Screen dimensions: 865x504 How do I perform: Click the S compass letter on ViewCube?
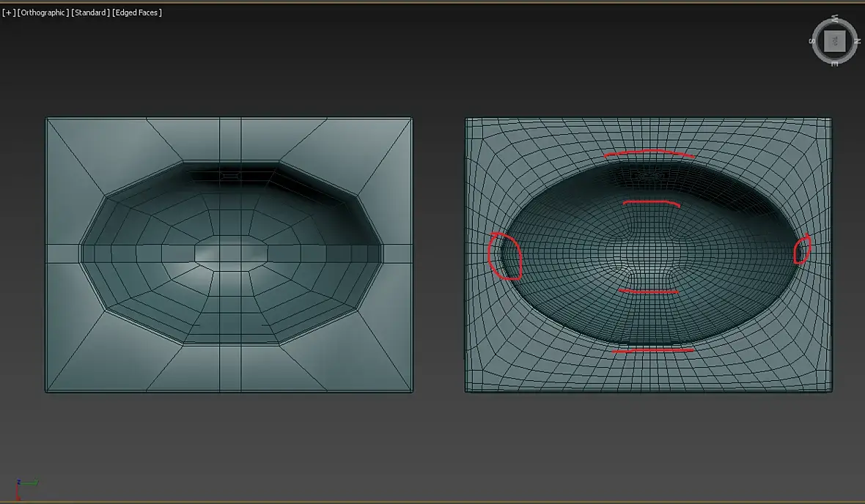coord(811,41)
